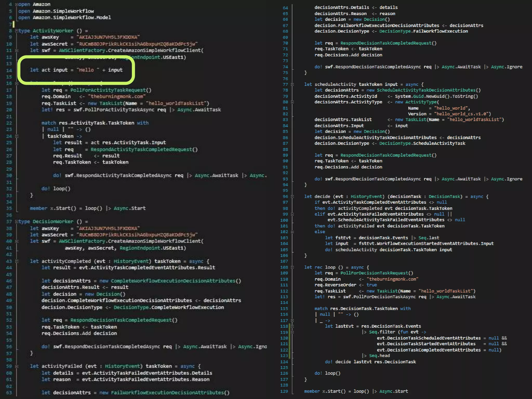Collapse the scheduleActivity function at line 77

(x=292, y=84)
